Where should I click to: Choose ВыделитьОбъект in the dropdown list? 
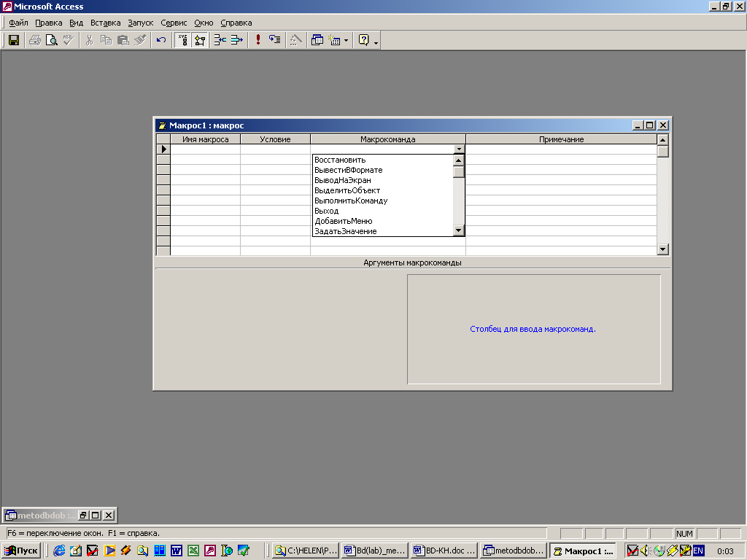coord(382,190)
